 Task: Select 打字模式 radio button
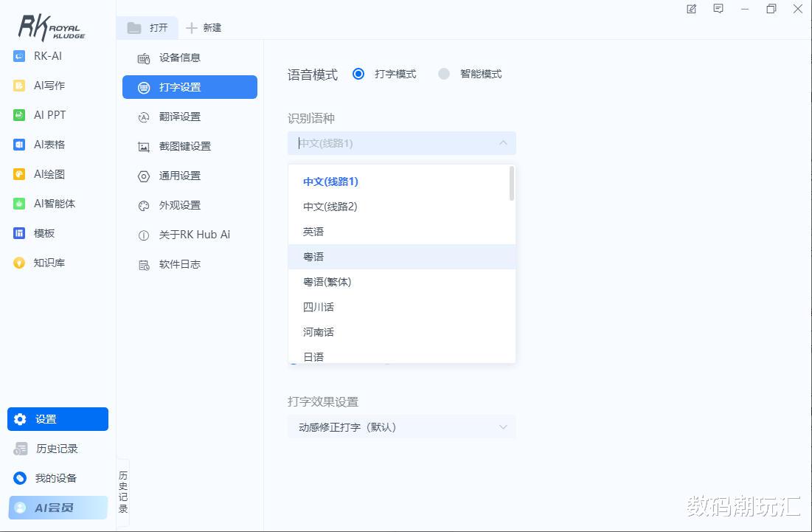tap(358, 74)
